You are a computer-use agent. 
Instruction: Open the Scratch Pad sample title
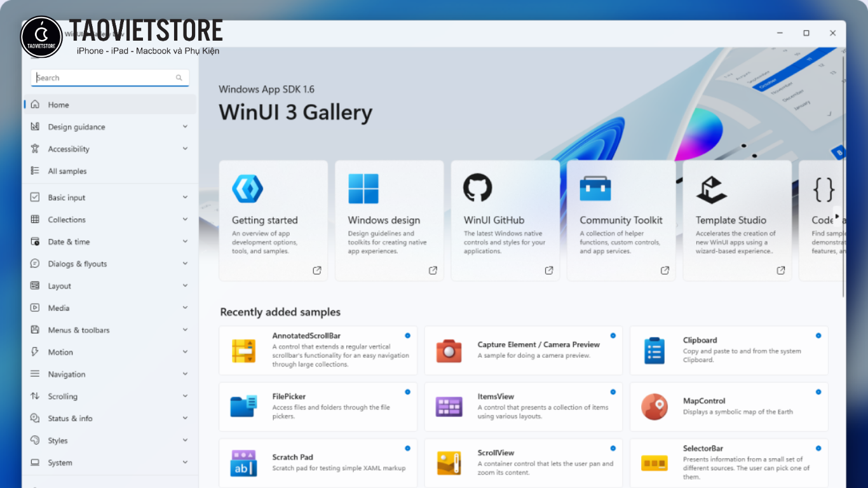[292, 457]
